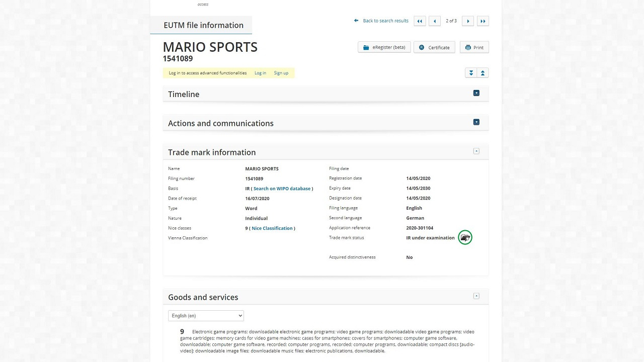644x362 pixels.
Task: Click the Sign up link
Action: pyautogui.click(x=281, y=73)
